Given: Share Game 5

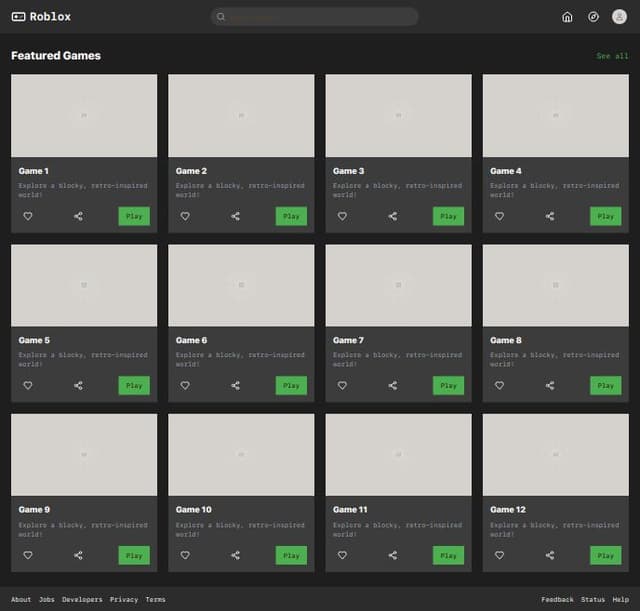Looking at the screenshot, I should (78, 386).
